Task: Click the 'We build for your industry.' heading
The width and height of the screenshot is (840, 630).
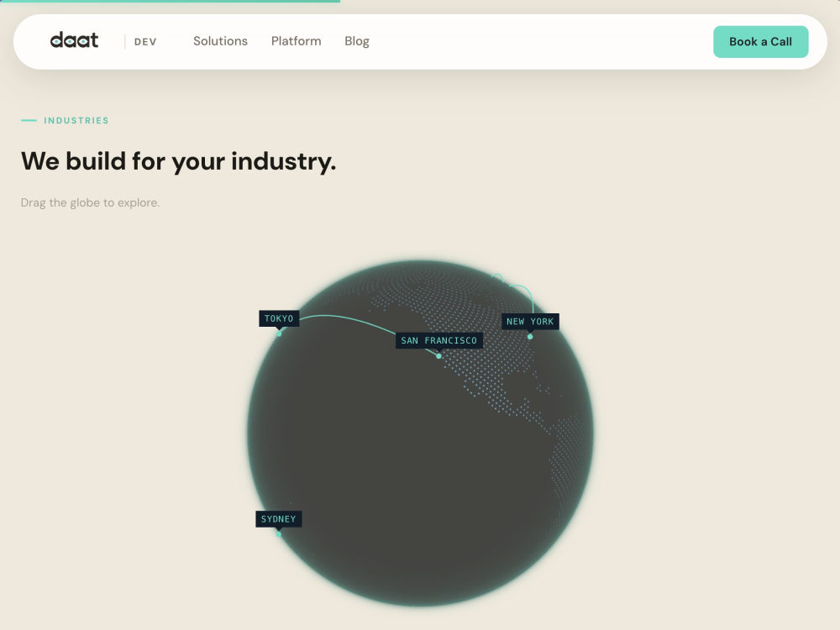Action: (x=178, y=161)
